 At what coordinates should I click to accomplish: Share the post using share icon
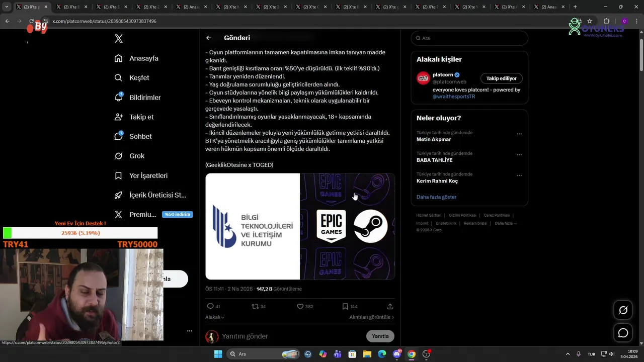point(390,306)
